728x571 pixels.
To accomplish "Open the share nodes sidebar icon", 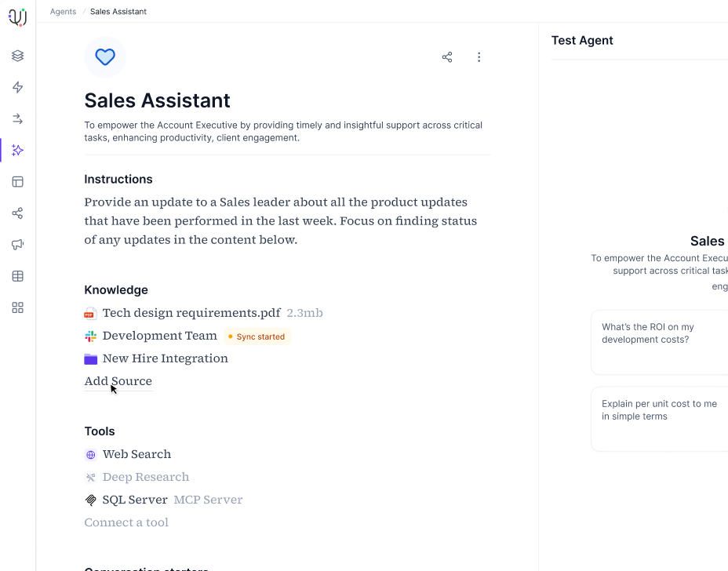I will pyautogui.click(x=17, y=213).
